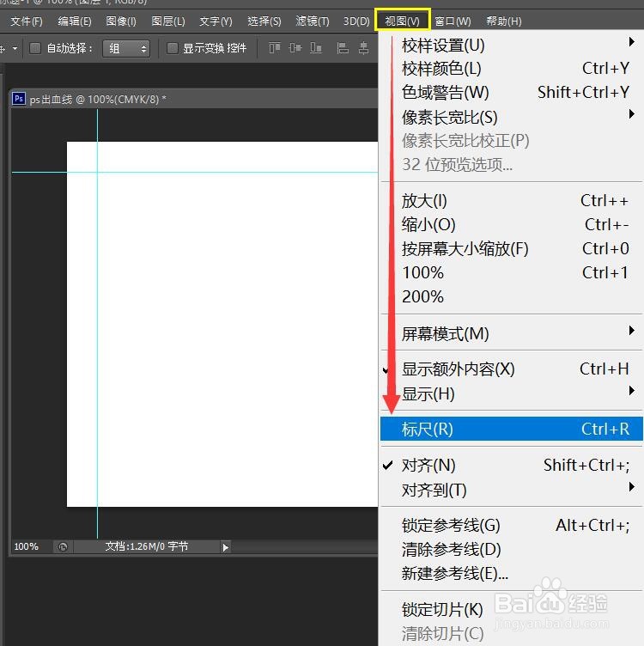Expand the 屏幕模式(M) submenu

point(512,333)
